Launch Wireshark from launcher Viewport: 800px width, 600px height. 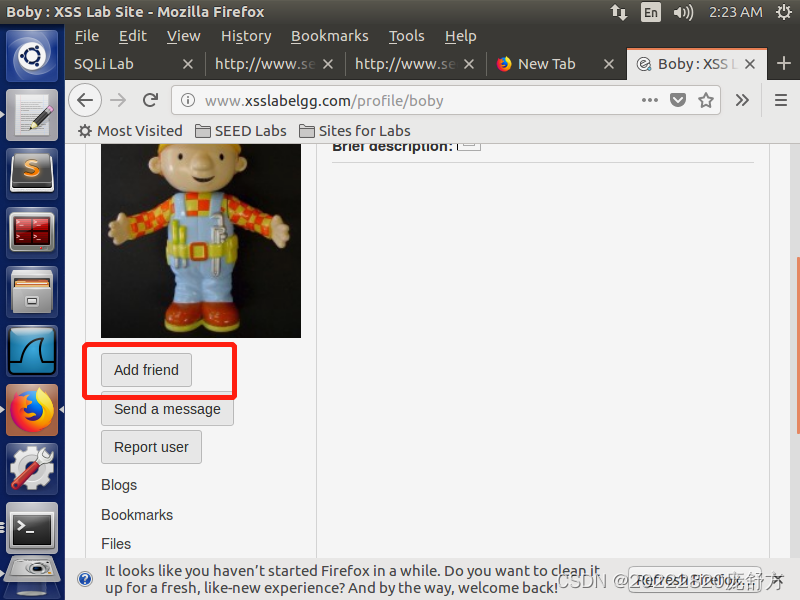click(32, 351)
